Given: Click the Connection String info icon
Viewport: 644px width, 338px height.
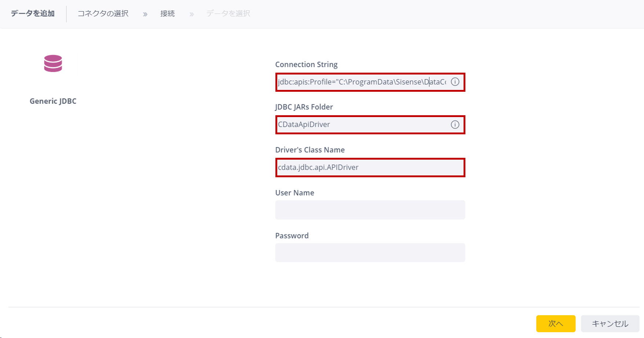Looking at the screenshot, I should click(455, 82).
